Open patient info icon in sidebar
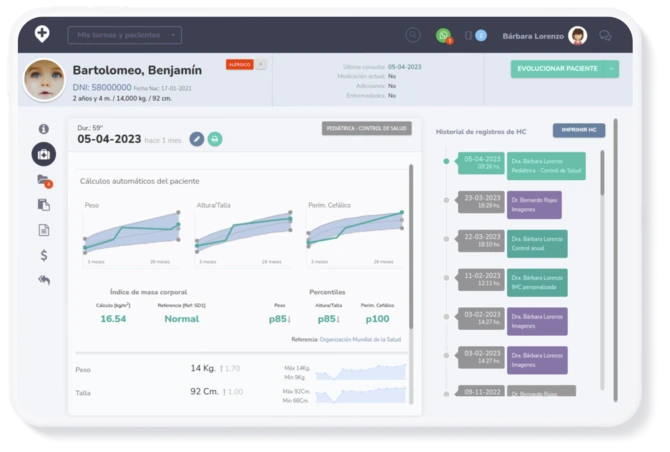The width and height of the screenshot is (670, 452). pos(43,129)
